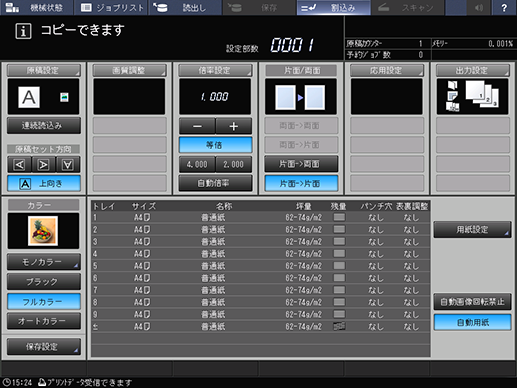The height and width of the screenshot is (388, 517).
Task: Open the 用紙設定 paper settings
Action: point(472,230)
